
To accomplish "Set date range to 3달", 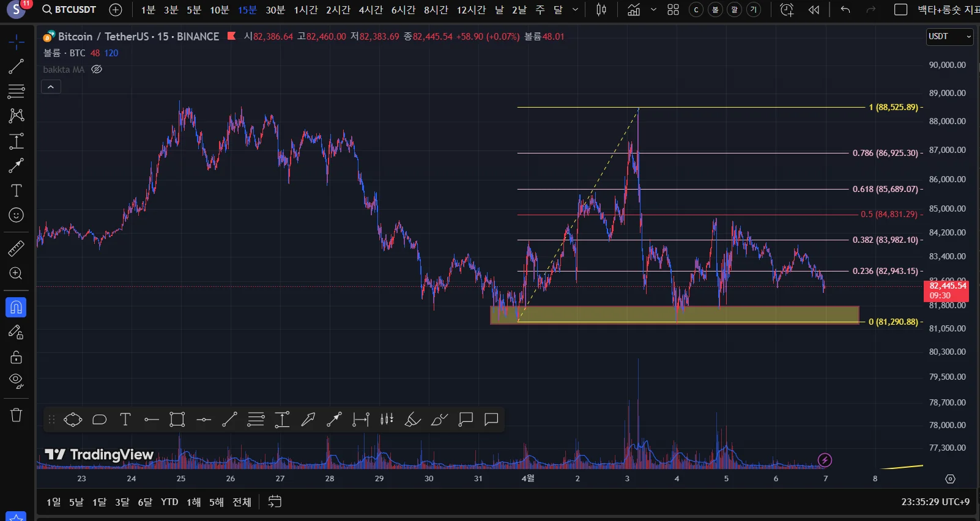I will click(x=122, y=502).
